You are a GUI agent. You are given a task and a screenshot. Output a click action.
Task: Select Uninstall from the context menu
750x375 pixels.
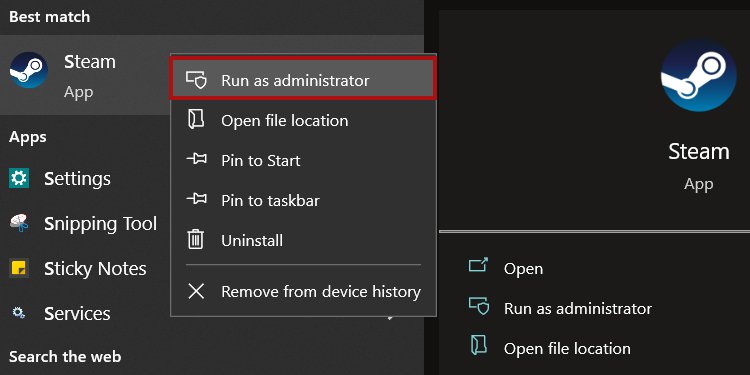(303, 240)
